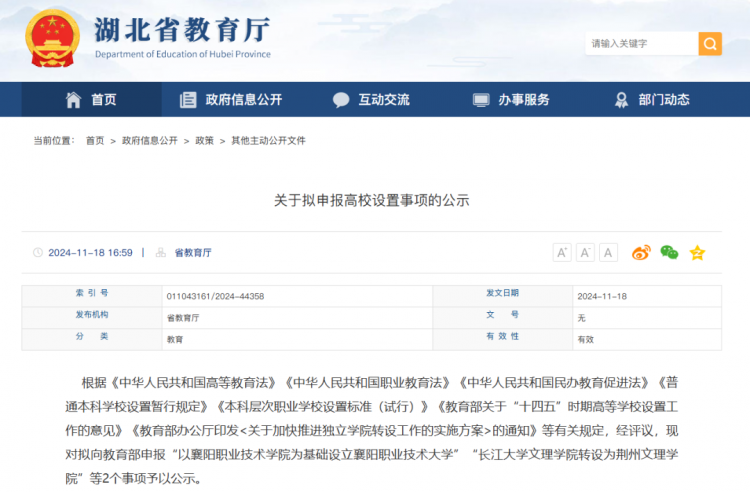Screen dimensions: 750x492
Task: Type in the keyword search box
Action: click(x=640, y=43)
